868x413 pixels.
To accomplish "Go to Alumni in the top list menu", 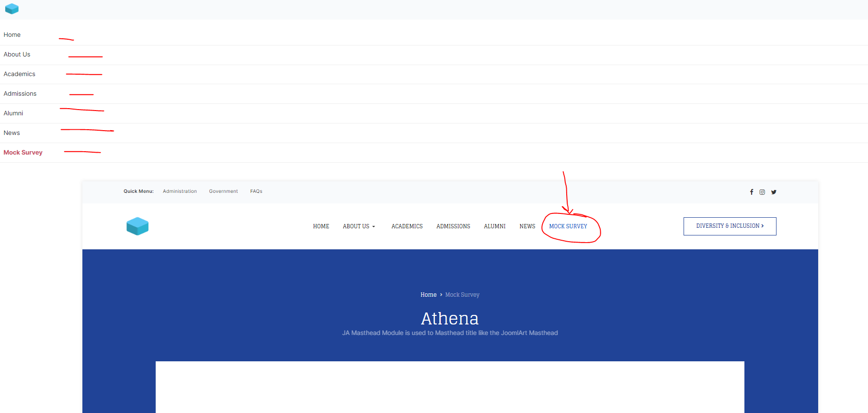I will (x=13, y=113).
